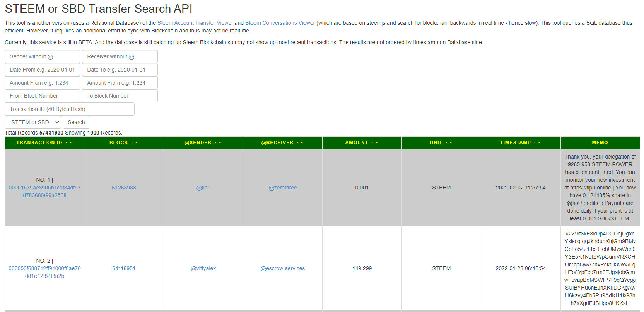Image resolution: width=644 pixels, height=312 pixels.
Task: Open block 61268988 link
Action: tap(124, 188)
